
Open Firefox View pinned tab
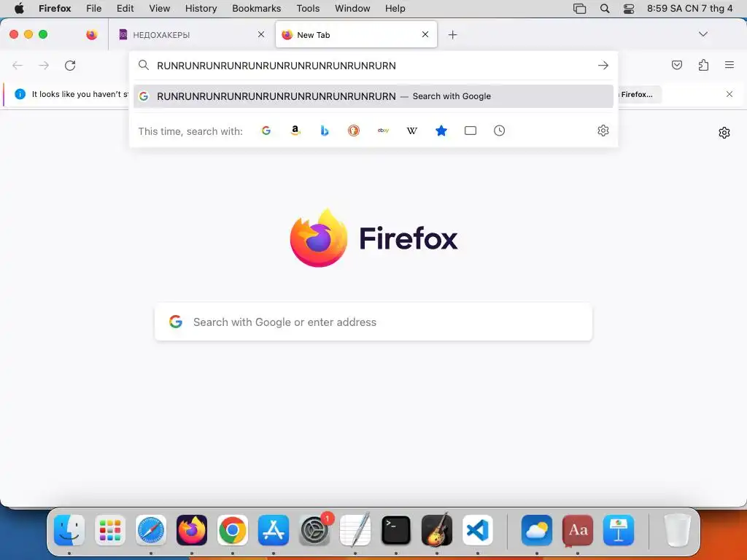tap(92, 34)
